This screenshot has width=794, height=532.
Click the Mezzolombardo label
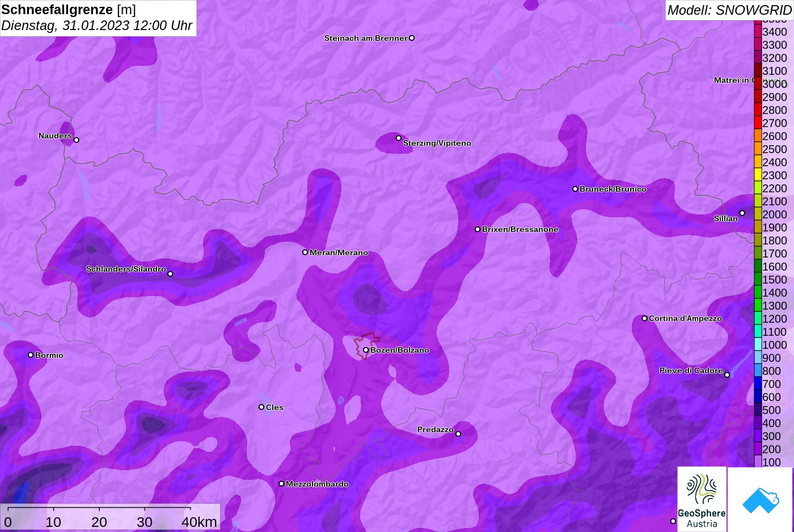coord(317,484)
